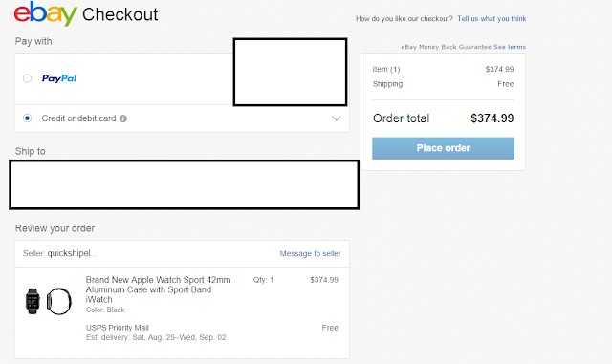Screen dimensions: 612x364
Task: Click the Credit or debit card label
Action: tap(78, 118)
